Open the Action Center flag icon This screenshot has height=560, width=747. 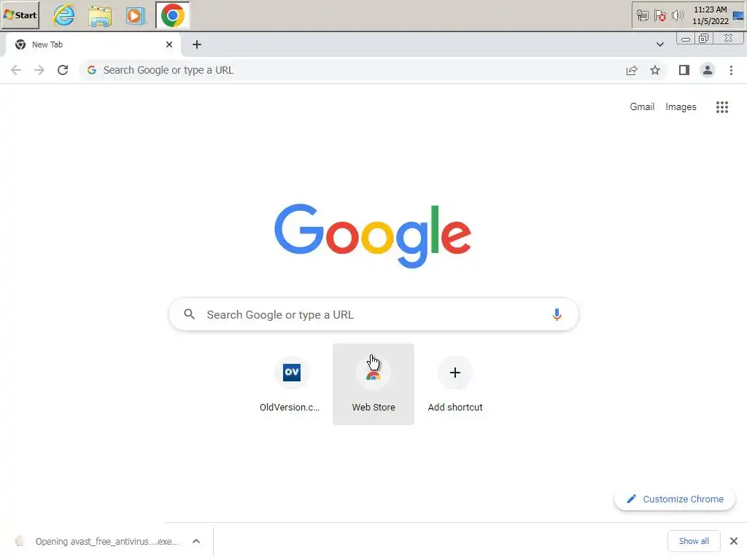tap(659, 16)
